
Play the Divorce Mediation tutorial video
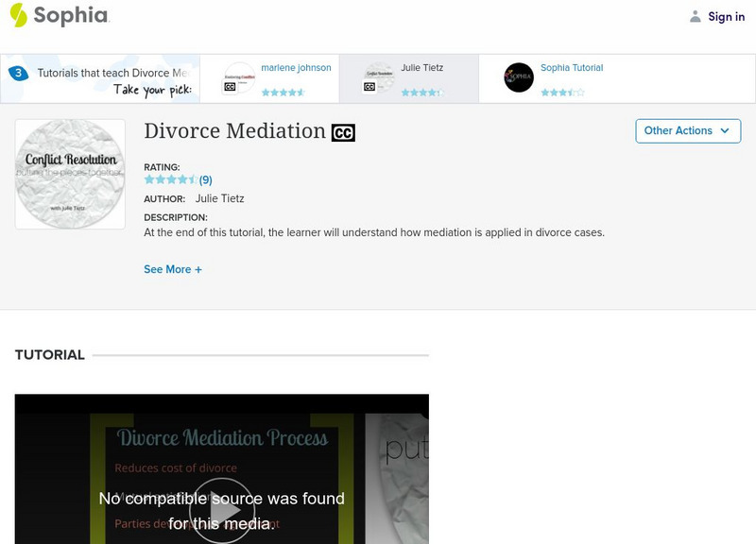click(222, 510)
